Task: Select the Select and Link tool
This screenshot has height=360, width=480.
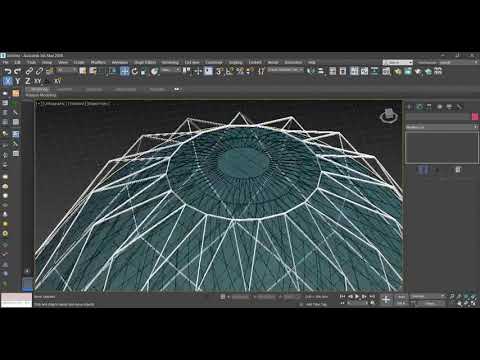Action: click(29, 71)
